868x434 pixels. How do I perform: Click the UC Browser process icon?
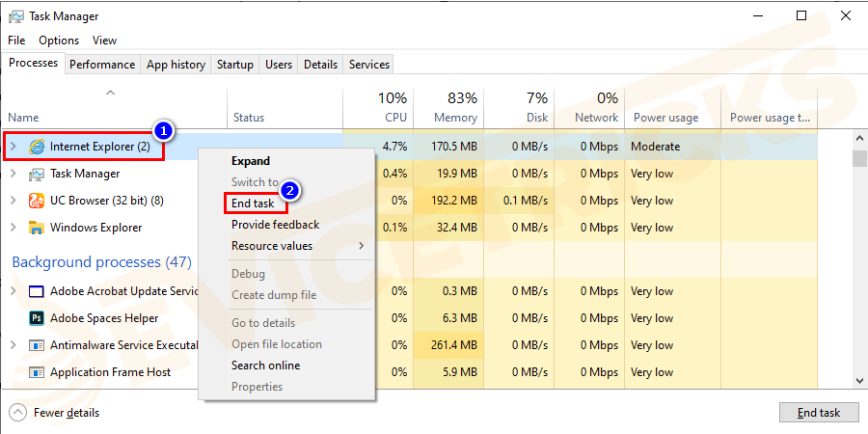click(37, 201)
